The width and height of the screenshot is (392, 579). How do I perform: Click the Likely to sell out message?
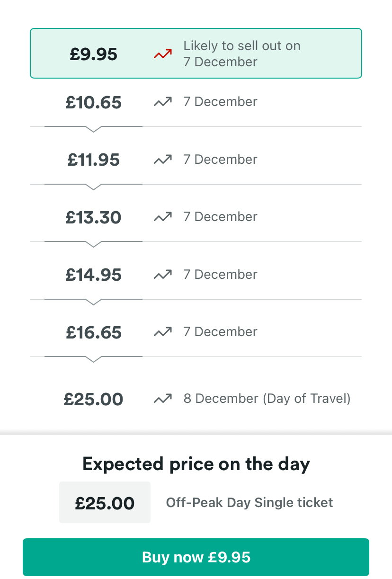tap(242, 54)
